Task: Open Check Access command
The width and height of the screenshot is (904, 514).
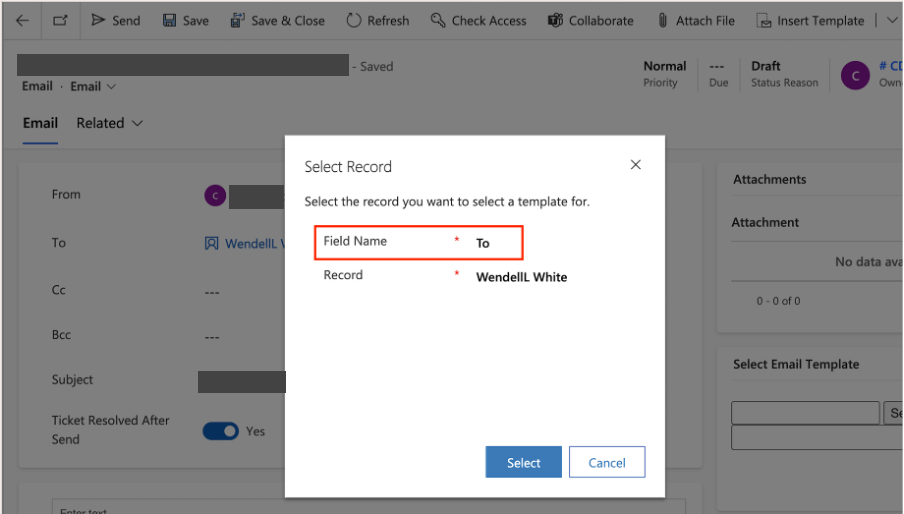Action: coord(479,21)
